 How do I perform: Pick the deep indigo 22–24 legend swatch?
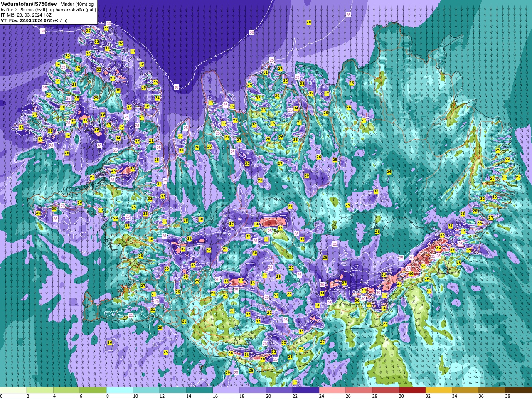pos(306,390)
